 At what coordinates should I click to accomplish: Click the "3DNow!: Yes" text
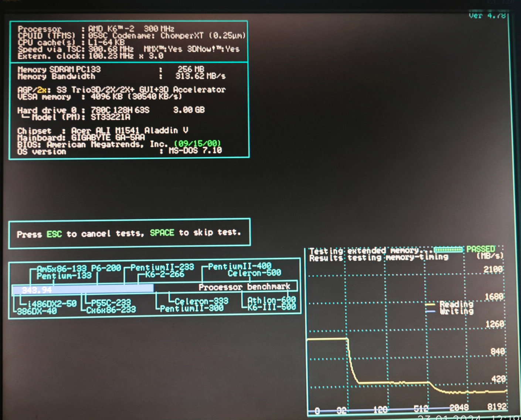pos(213,49)
